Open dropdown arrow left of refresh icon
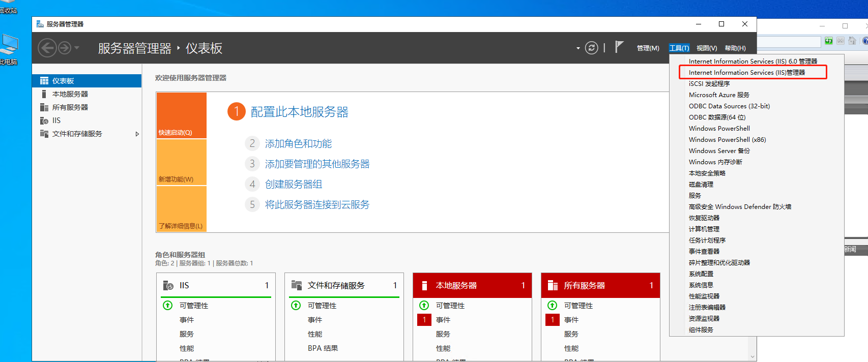Viewport: 868px width, 362px height. point(578,49)
